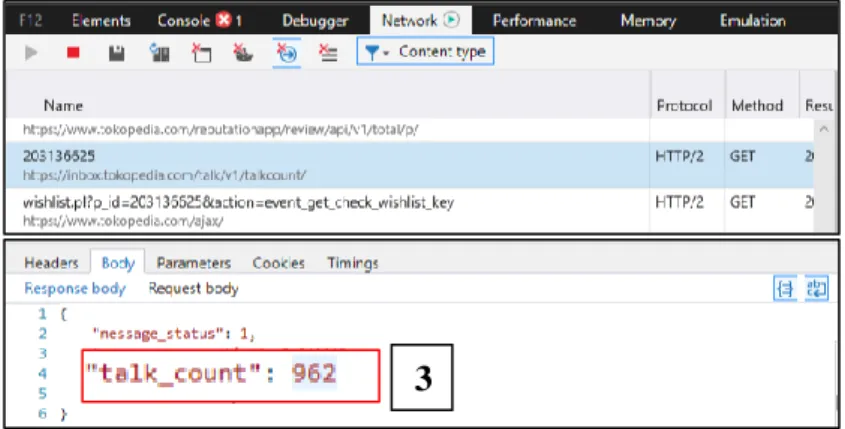
Task: Click the HTTP/2 protocol of the 203136625 row
Action: (x=679, y=156)
